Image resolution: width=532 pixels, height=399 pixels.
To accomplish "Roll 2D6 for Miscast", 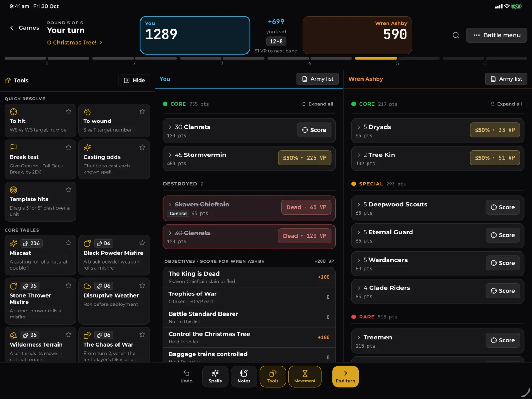I will (x=32, y=243).
